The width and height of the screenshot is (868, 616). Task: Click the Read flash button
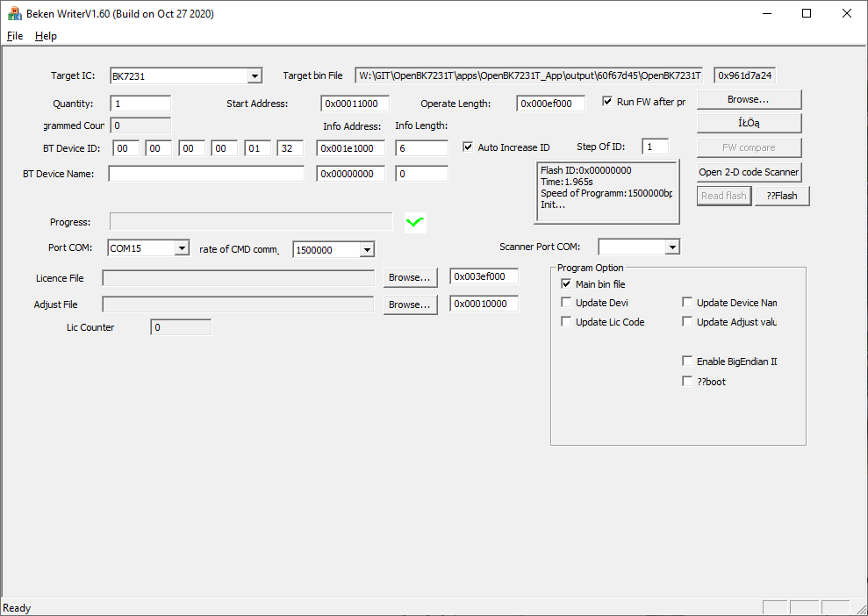click(x=724, y=196)
